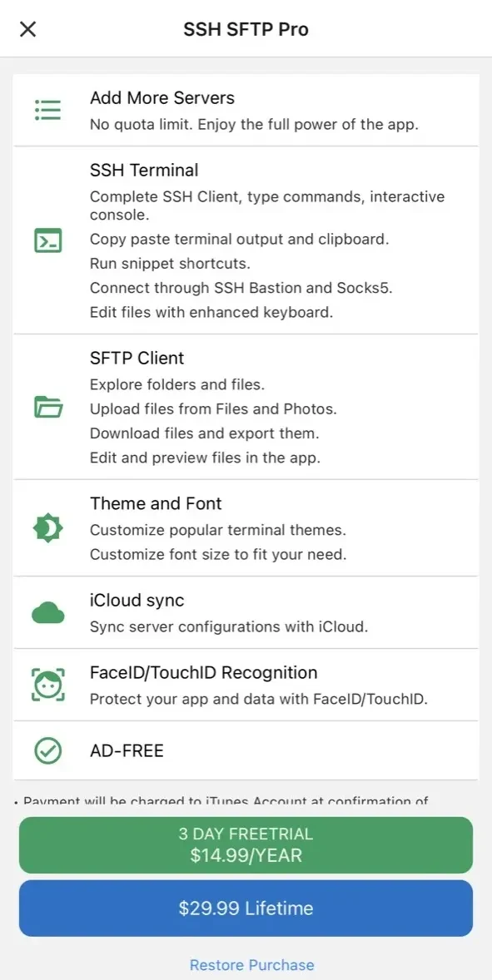Start the 3 day free trial yearly plan
The image size is (492, 980).
(246, 845)
